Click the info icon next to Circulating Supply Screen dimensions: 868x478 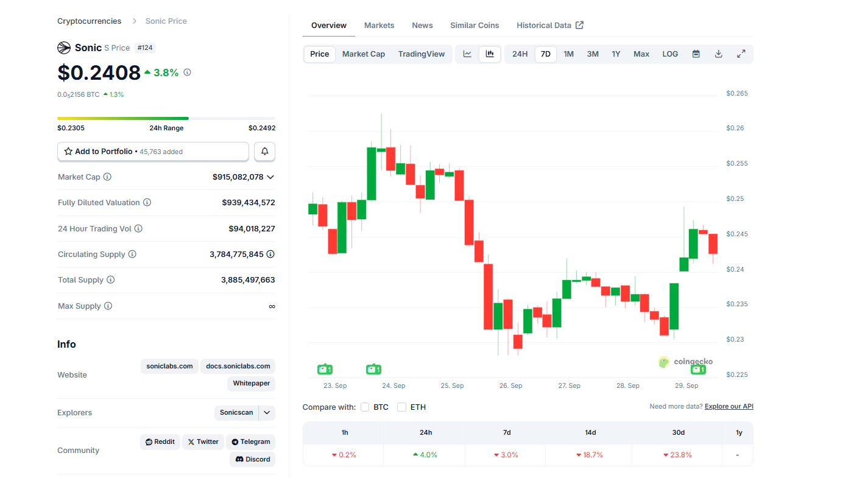click(133, 254)
